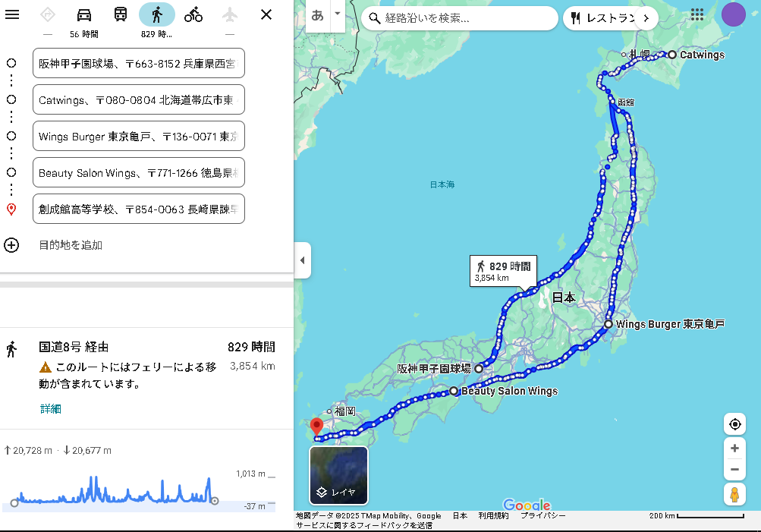The width and height of the screenshot is (761, 532).
Task: Click the 阪神甲子園球場 map marker
Action: tap(479, 368)
